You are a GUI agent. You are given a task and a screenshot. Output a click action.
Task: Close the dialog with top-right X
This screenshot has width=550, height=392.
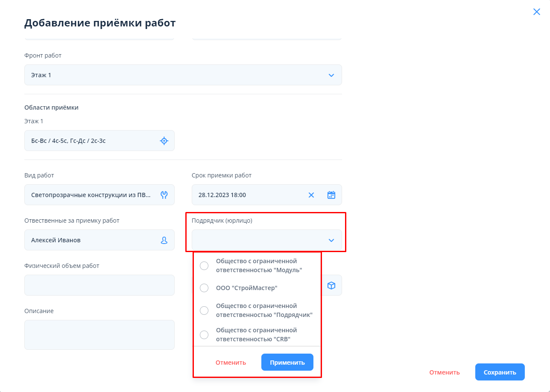[x=537, y=12]
